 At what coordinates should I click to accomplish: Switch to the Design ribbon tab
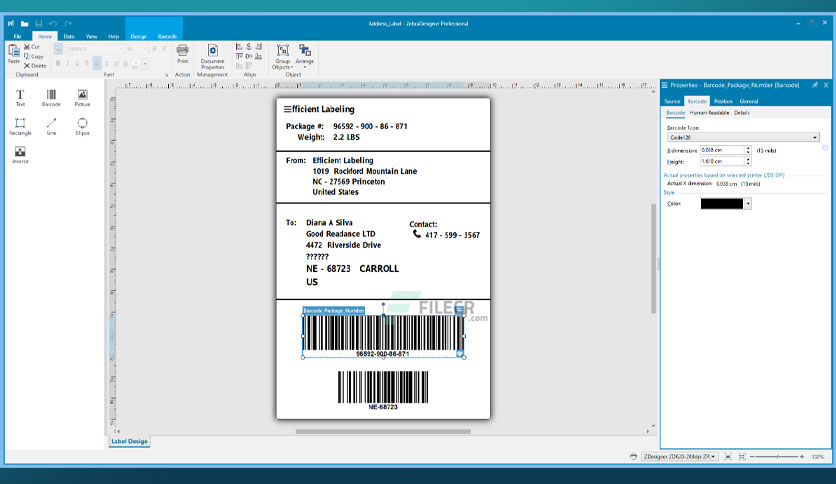139,36
